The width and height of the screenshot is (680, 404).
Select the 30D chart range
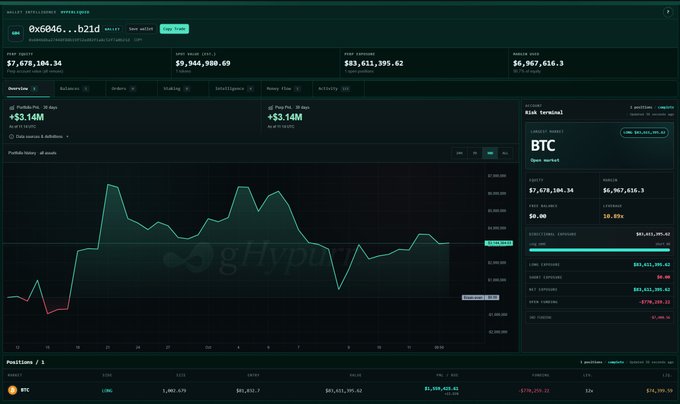490,153
